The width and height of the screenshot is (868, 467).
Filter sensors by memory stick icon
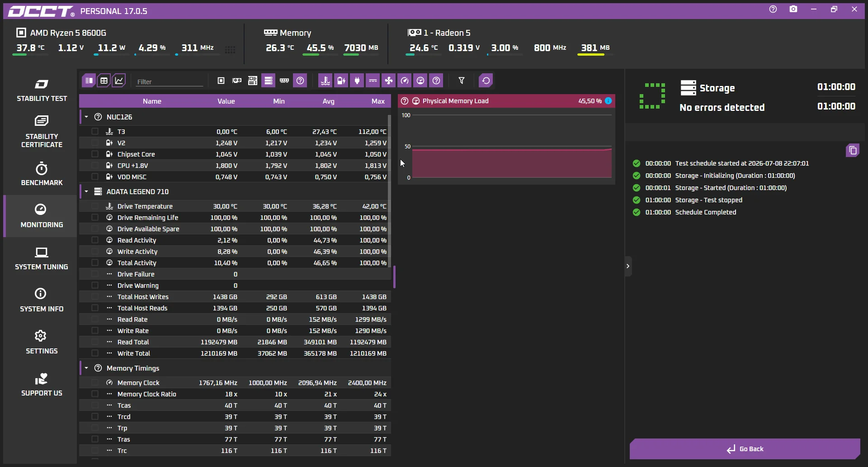coord(284,81)
